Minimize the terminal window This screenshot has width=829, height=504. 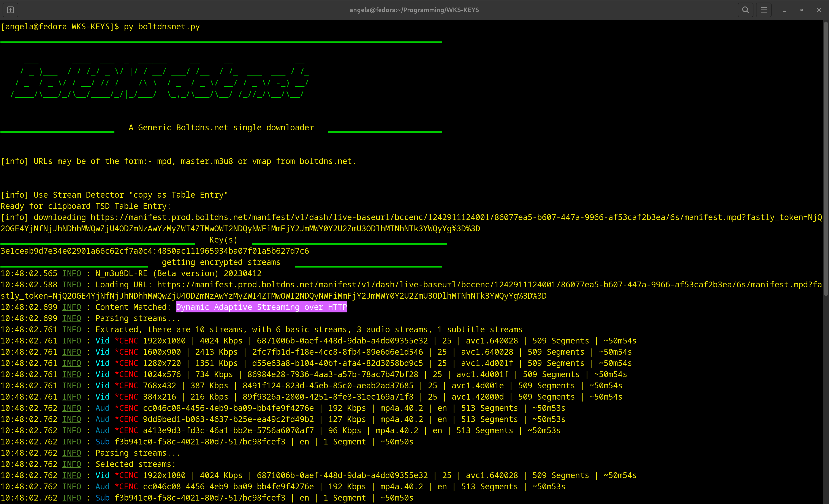784,10
